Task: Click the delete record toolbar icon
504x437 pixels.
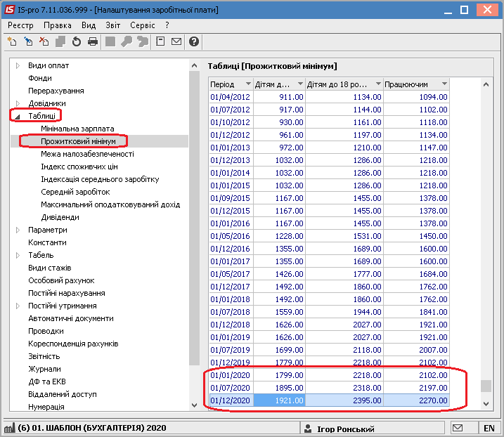Action: [44, 41]
